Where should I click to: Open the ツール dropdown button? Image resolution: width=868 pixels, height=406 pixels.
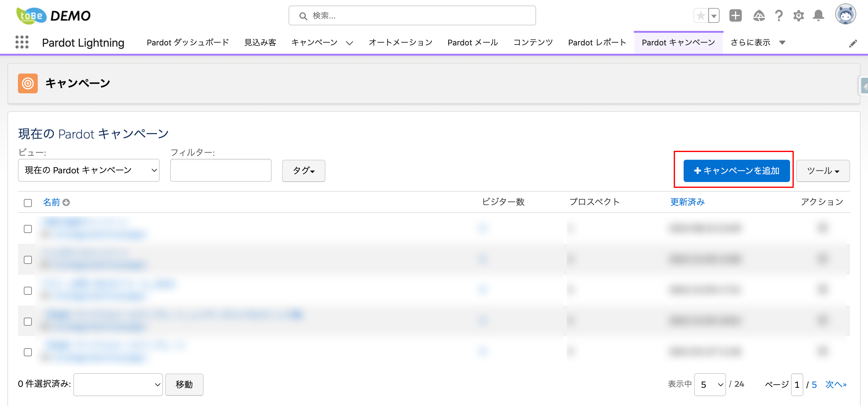tap(823, 171)
